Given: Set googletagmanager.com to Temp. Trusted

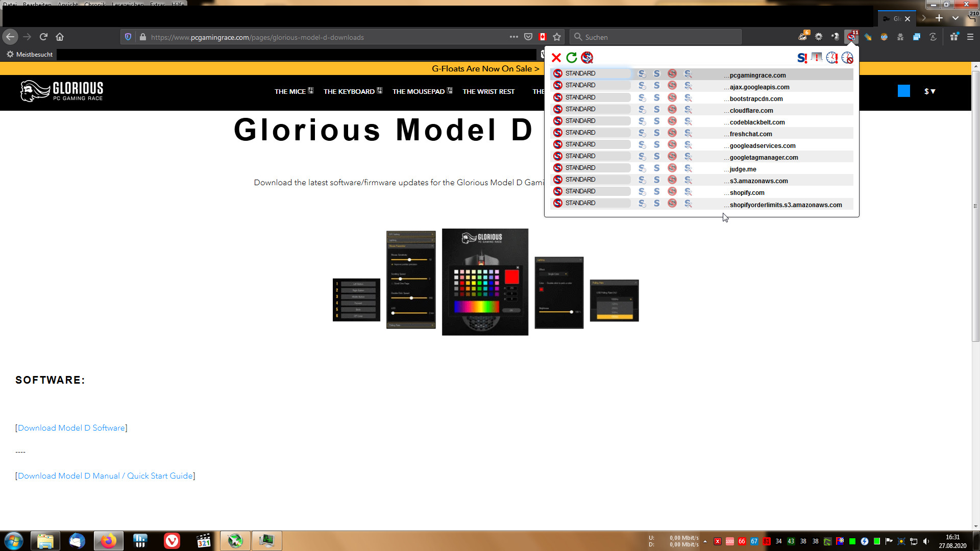Looking at the screenshot, I should point(642,156).
